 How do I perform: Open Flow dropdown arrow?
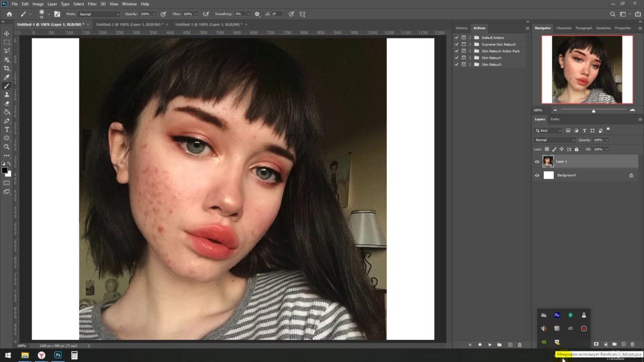[196, 14]
